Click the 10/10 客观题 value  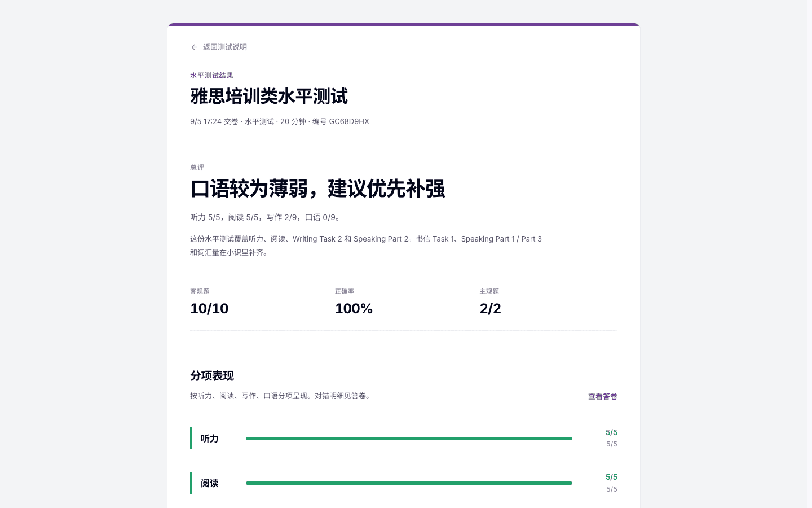[x=209, y=308]
